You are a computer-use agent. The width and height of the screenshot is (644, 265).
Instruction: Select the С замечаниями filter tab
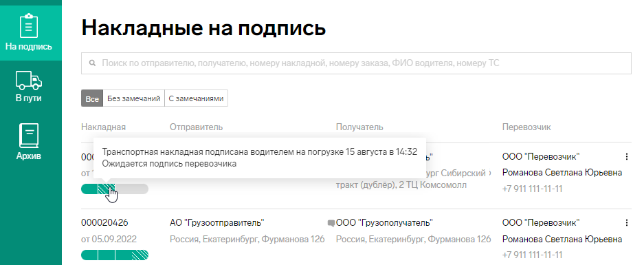(197, 98)
